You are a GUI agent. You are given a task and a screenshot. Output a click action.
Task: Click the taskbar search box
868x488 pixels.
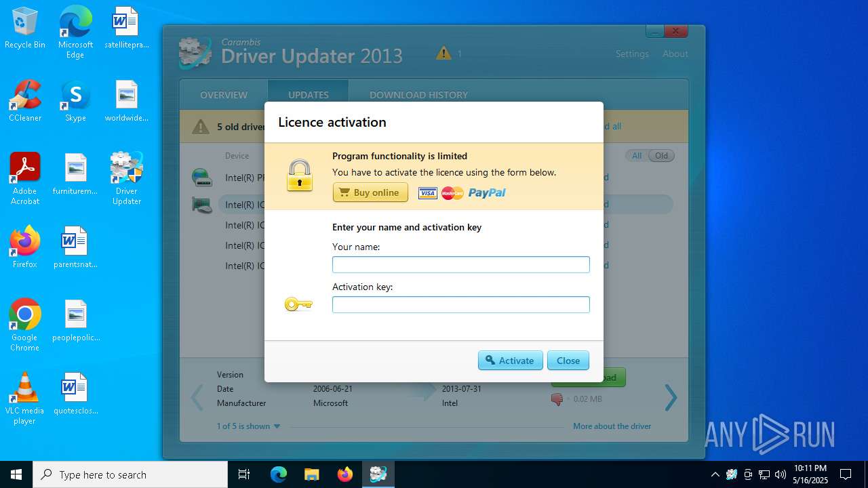click(x=130, y=474)
